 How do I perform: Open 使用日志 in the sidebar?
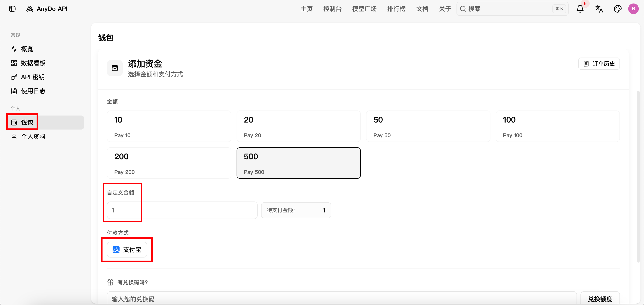click(x=46, y=91)
